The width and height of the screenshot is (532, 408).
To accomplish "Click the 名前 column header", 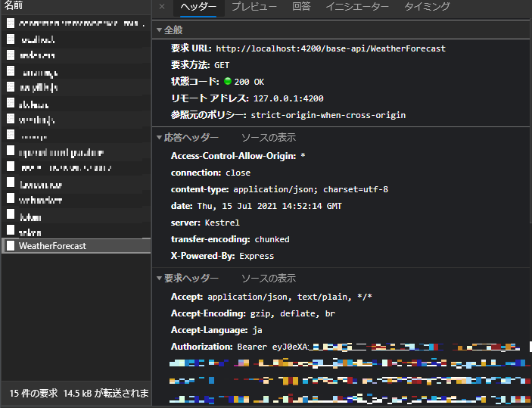I will pyautogui.click(x=14, y=5).
